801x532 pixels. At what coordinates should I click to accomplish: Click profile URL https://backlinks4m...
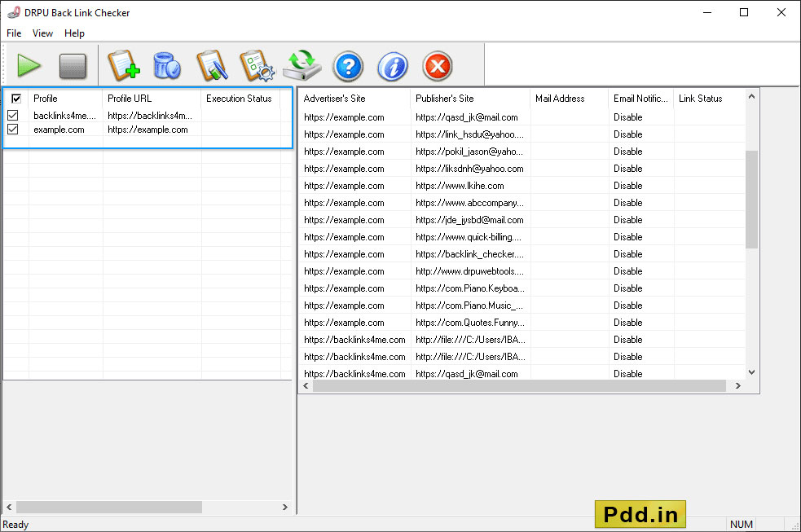(150, 116)
